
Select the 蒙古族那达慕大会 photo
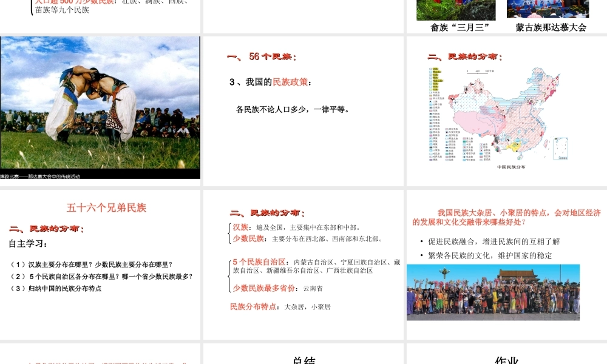tap(548, 9)
